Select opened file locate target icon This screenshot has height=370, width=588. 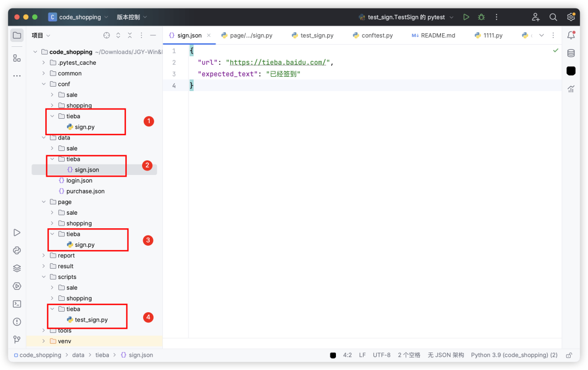point(107,35)
